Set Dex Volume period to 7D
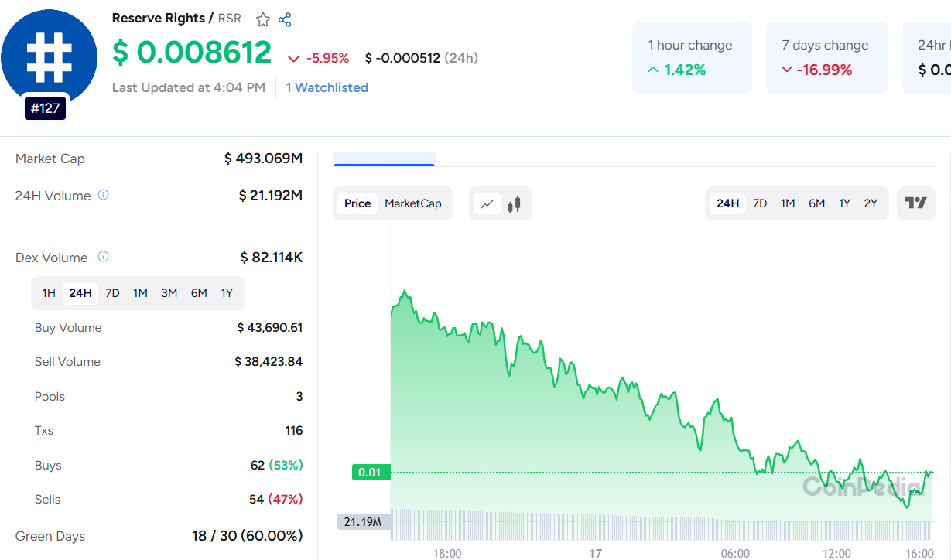951x560 pixels. tap(112, 293)
